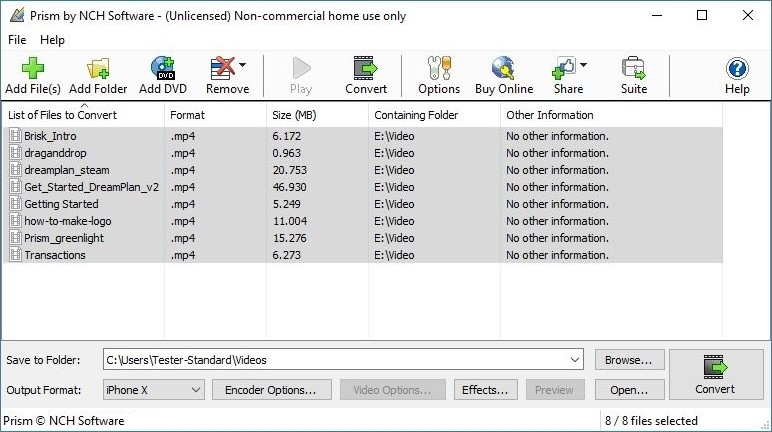Open the Help question mark icon
Image resolution: width=772 pixels, height=432 pixels.
tap(737, 69)
